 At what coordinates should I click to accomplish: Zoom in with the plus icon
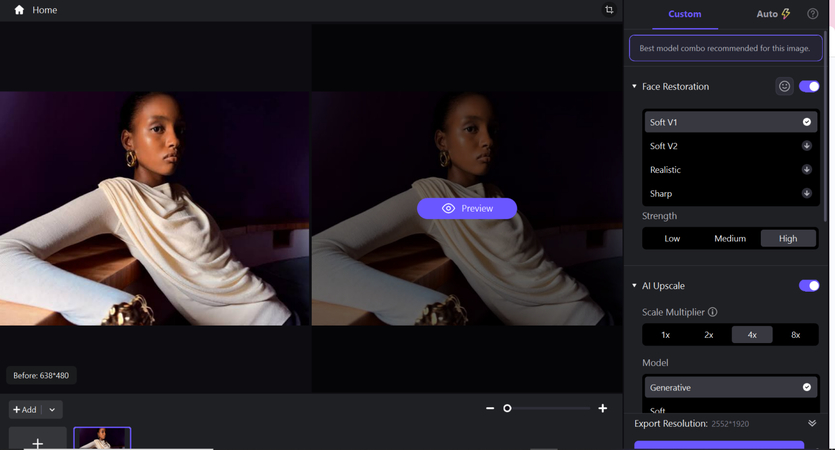(603, 408)
